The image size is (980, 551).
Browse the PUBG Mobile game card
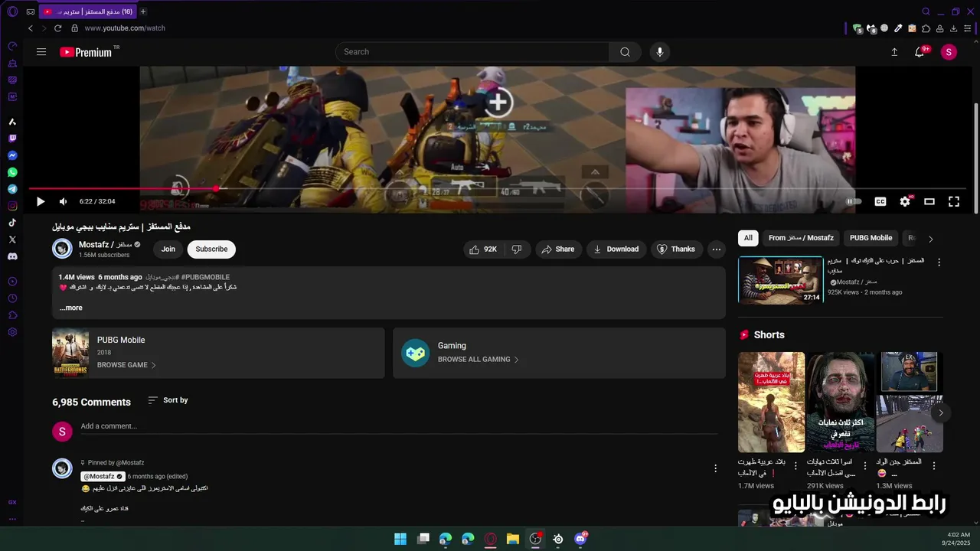218,353
